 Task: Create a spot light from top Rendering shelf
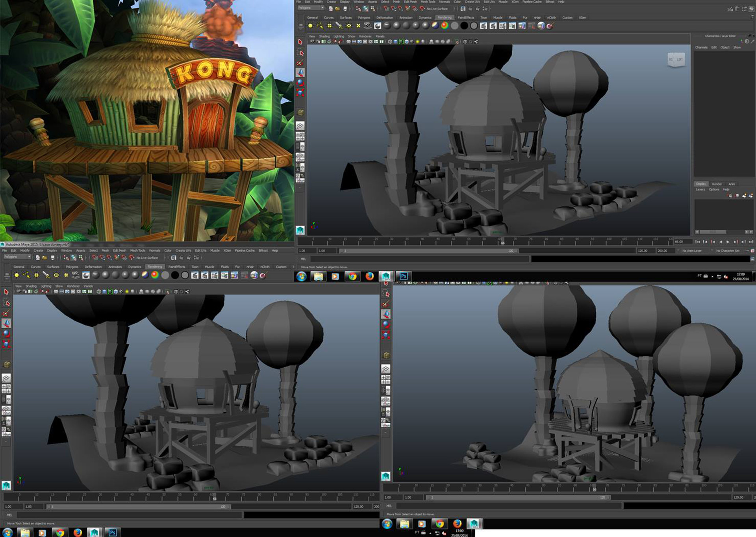coord(339,26)
